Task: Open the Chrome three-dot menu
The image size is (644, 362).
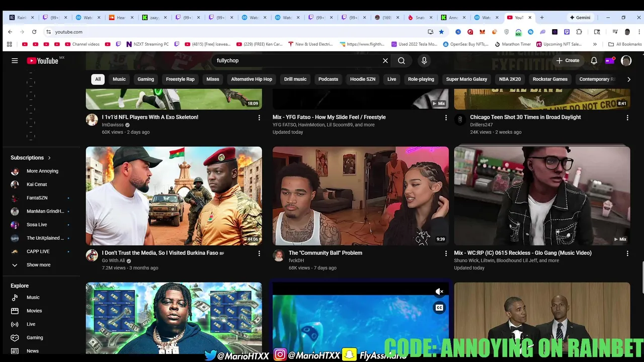Action: click(638, 32)
